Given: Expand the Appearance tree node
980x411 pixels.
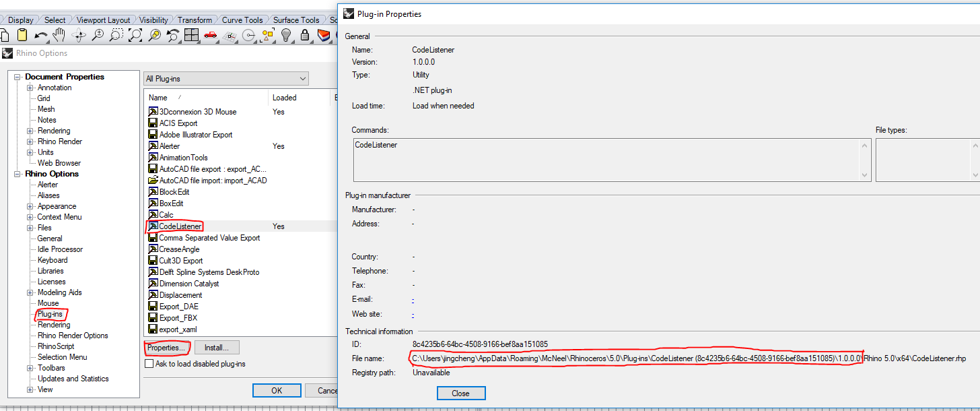Looking at the screenshot, I should point(30,206).
